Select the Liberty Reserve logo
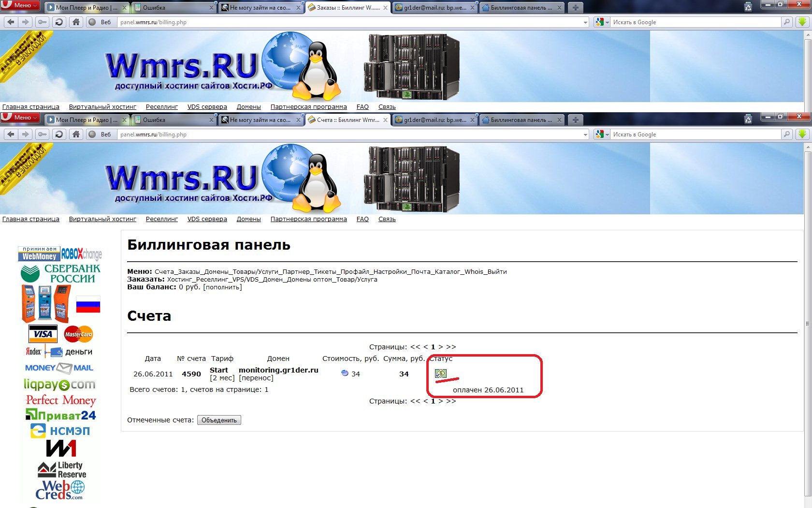 click(x=62, y=469)
